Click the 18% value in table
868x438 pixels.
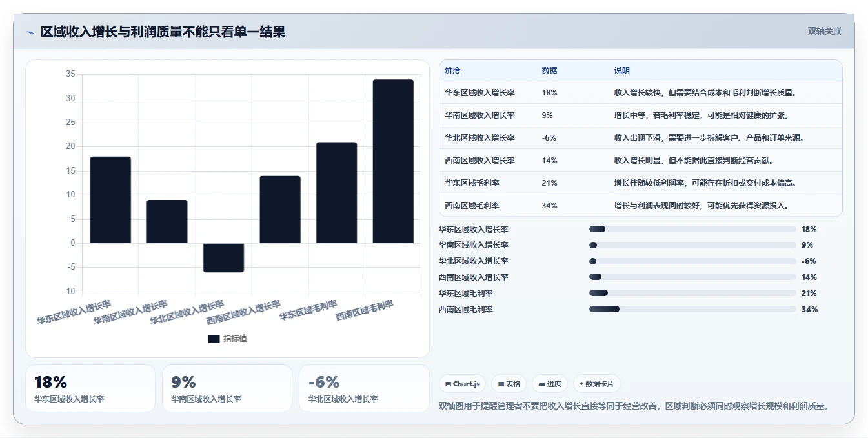click(x=550, y=93)
